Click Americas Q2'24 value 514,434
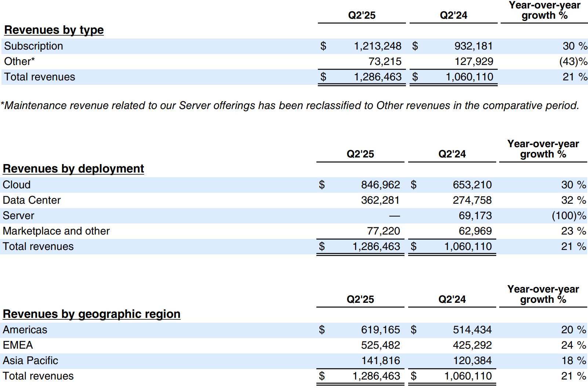Viewport: 588px width, 392px height. pos(472,330)
